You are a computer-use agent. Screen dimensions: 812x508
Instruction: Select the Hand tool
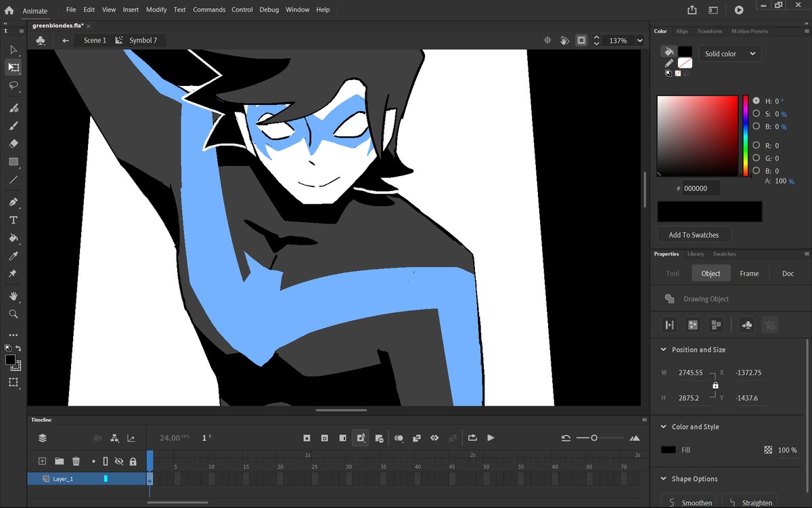[x=14, y=296]
